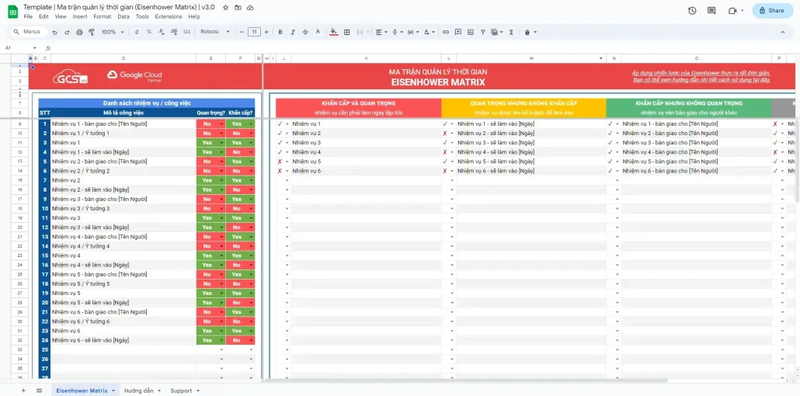Format as percent icon

[149, 32]
